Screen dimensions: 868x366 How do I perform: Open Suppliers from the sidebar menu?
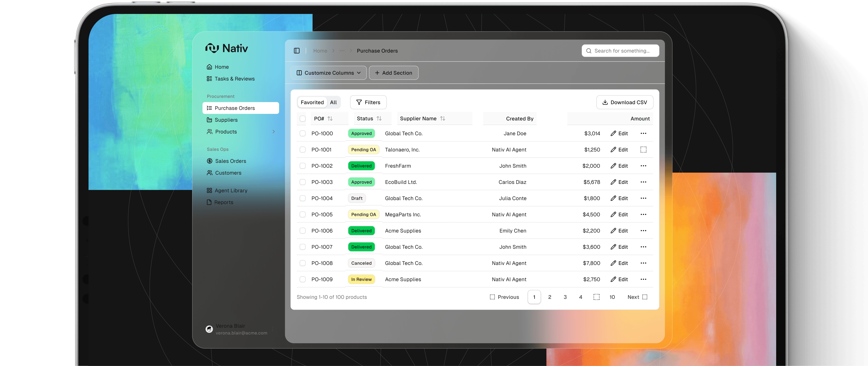point(226,120)
